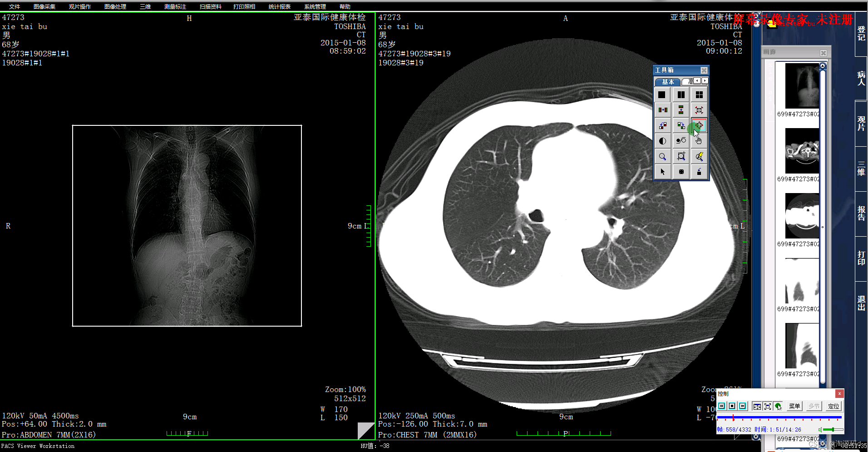
Task: Select two-pane side-by-side layout icon
Action: coord(681,94)
